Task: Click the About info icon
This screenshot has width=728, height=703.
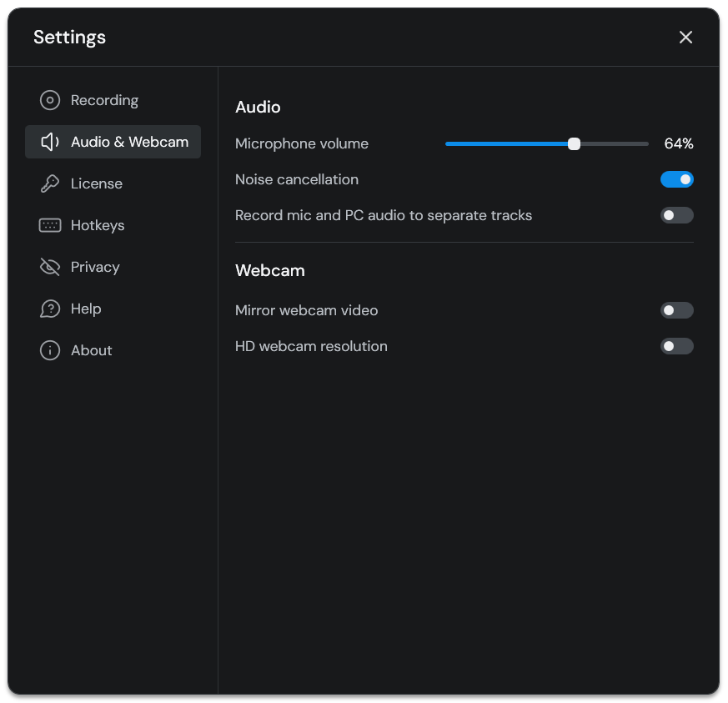Action: click(50, 350)
